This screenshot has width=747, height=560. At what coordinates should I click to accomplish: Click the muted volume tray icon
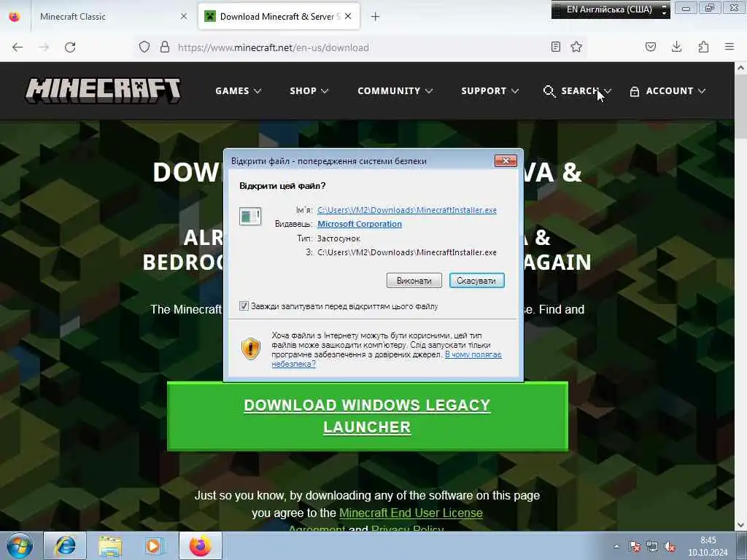point(670,547)
